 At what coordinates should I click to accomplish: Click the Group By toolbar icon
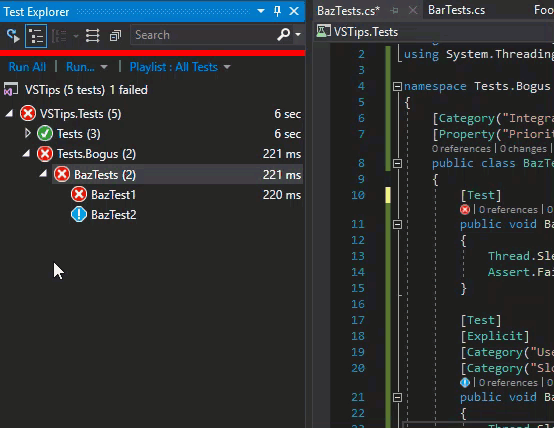(x=59, y=36)
